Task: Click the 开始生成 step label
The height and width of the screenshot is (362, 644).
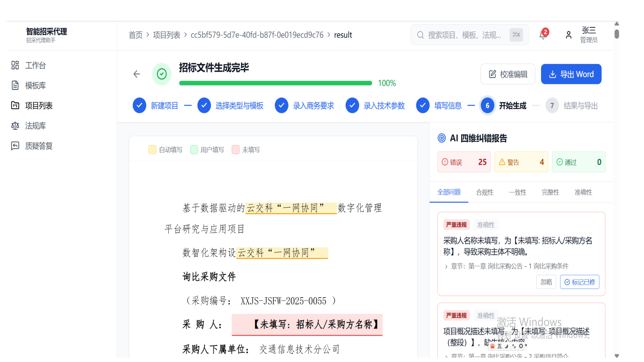Action: (513, 106)
